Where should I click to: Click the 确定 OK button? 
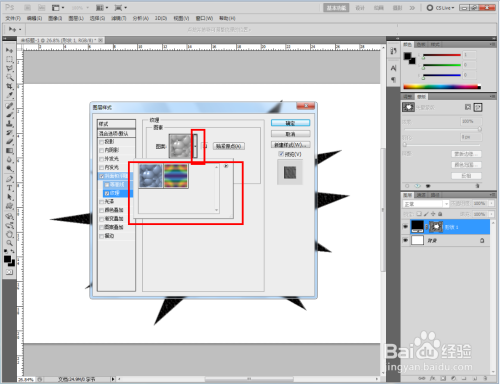(x=290, y=123)
